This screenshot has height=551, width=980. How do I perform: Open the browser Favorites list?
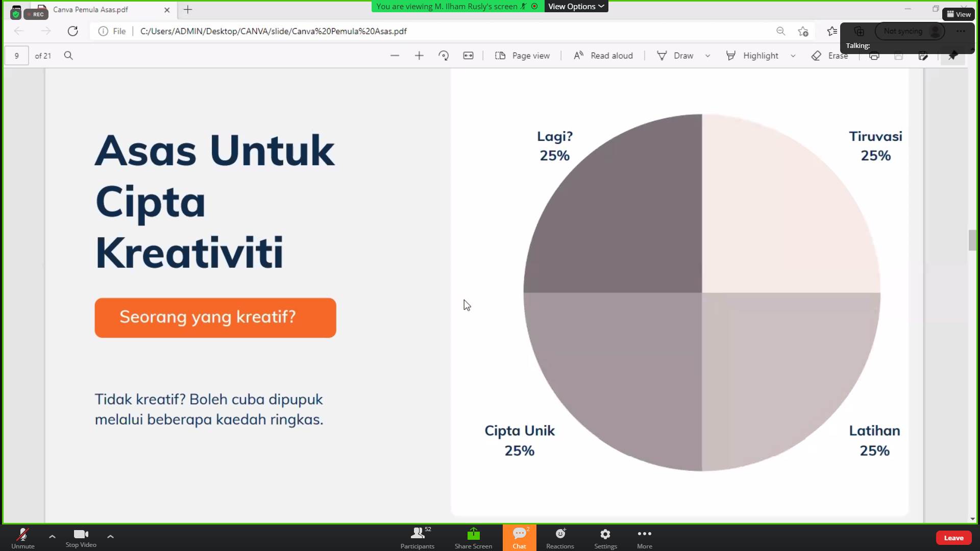pyautogui.click(x=832, y=31)
